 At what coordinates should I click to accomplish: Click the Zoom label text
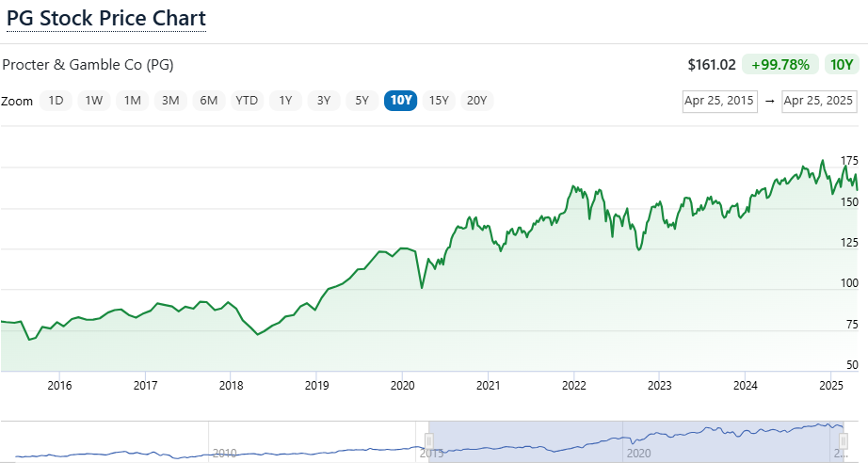(x=17, y=102)
